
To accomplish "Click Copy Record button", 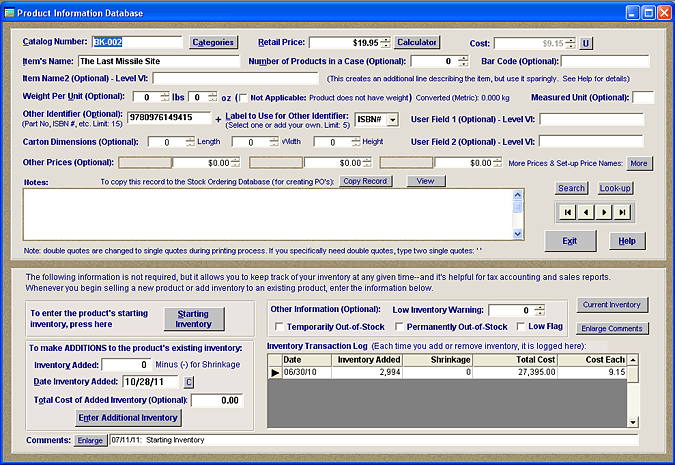I will tap(364, 181).
